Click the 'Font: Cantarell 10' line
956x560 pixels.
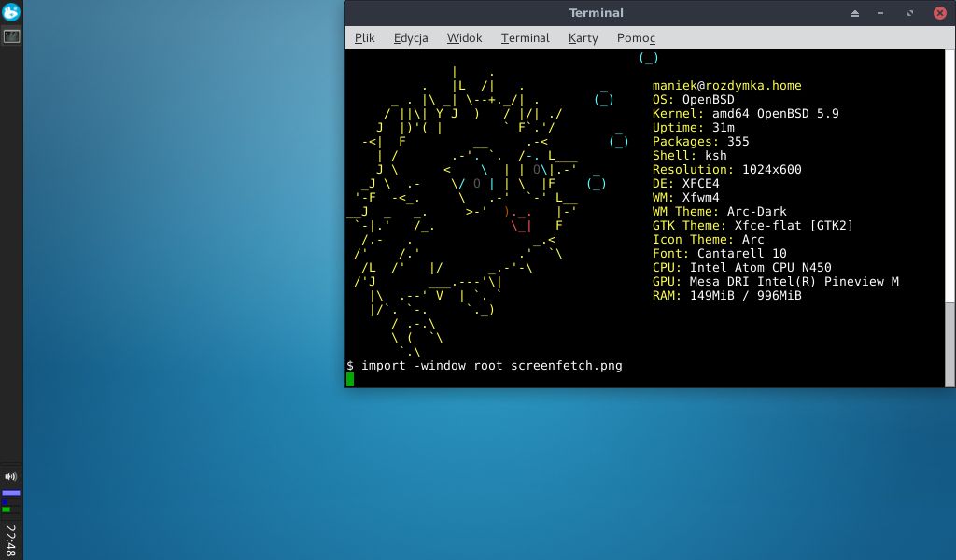pos(720,254)
